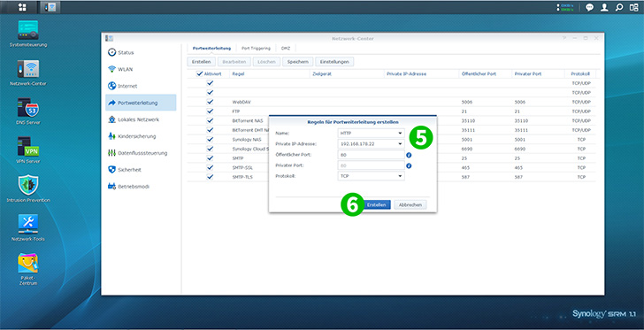This screenshot has width=644, height=330.
Task: Click the network traffic status indicator
Action: [565, 7]
